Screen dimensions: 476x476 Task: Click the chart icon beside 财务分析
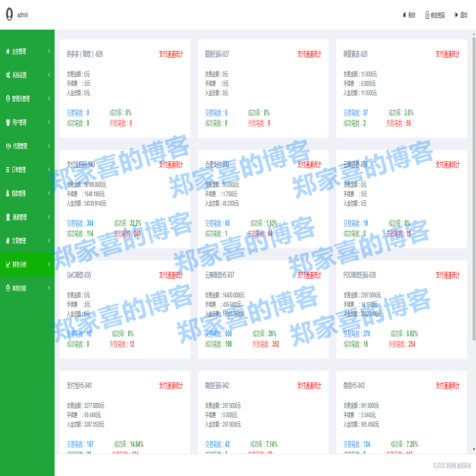[7, 264]
